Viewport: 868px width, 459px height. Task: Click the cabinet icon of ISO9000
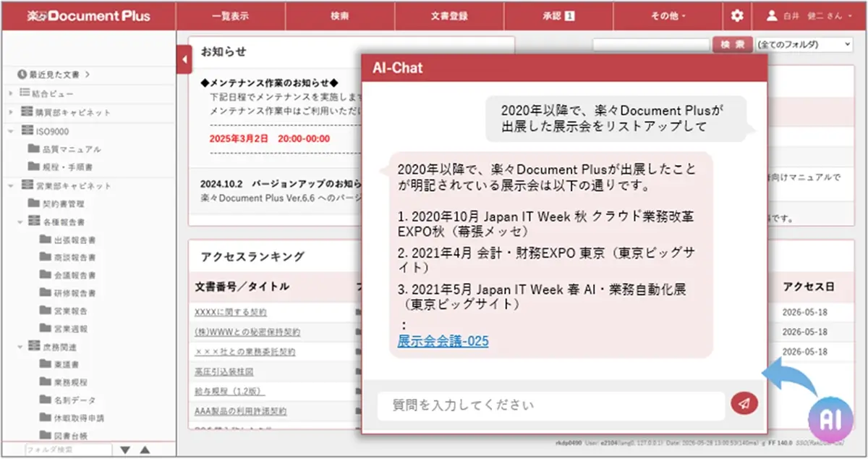coord(27,130)
